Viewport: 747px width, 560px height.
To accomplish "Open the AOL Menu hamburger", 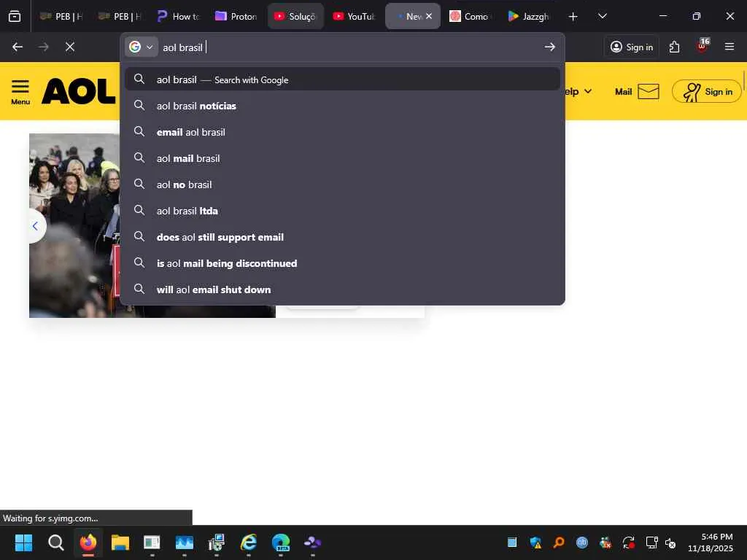I will [x=20, y=92].
